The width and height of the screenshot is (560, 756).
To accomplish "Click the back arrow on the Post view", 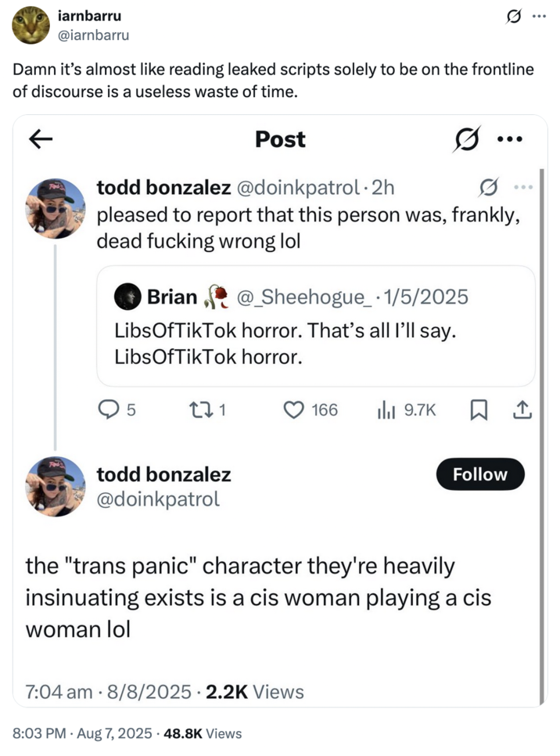I will coord(41,139).
